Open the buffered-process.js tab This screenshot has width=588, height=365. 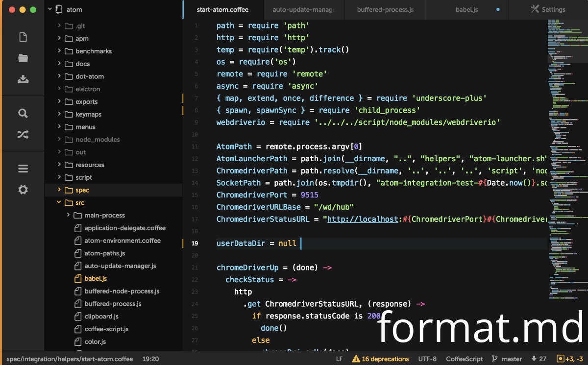385,9
